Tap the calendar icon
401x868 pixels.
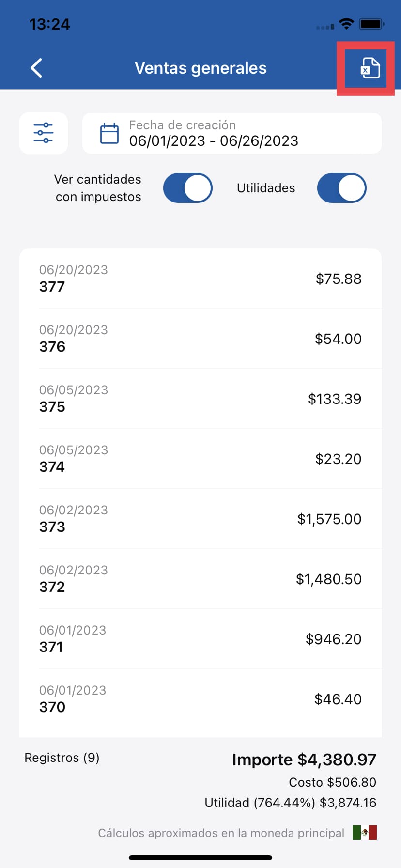[x=109, y=133]
